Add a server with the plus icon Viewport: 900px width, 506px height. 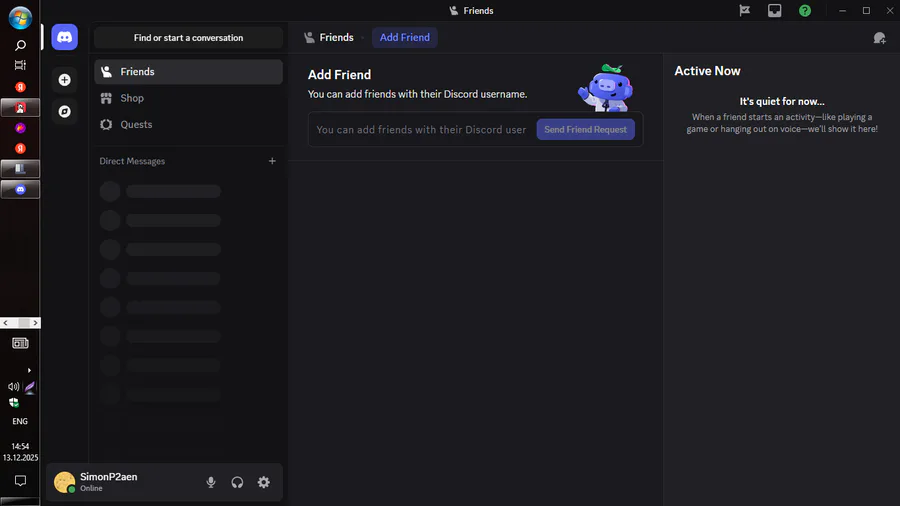point(64,80)
